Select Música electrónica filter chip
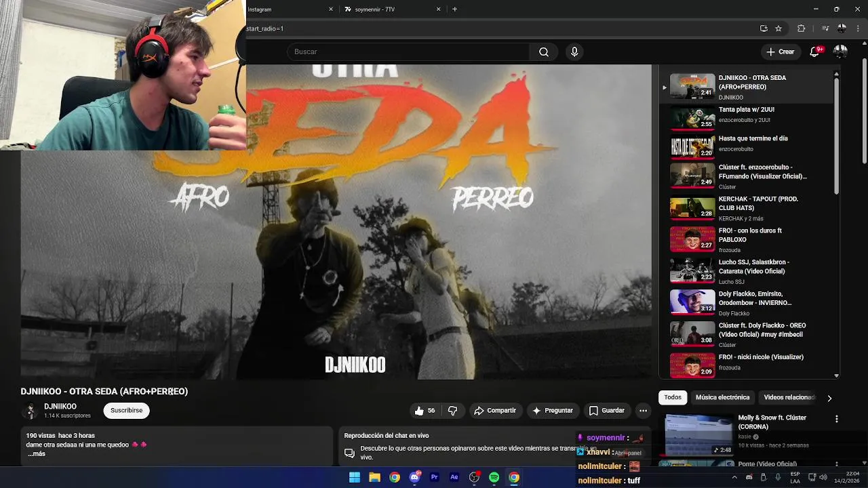The image size is (868, 488). tap(722, 397)
